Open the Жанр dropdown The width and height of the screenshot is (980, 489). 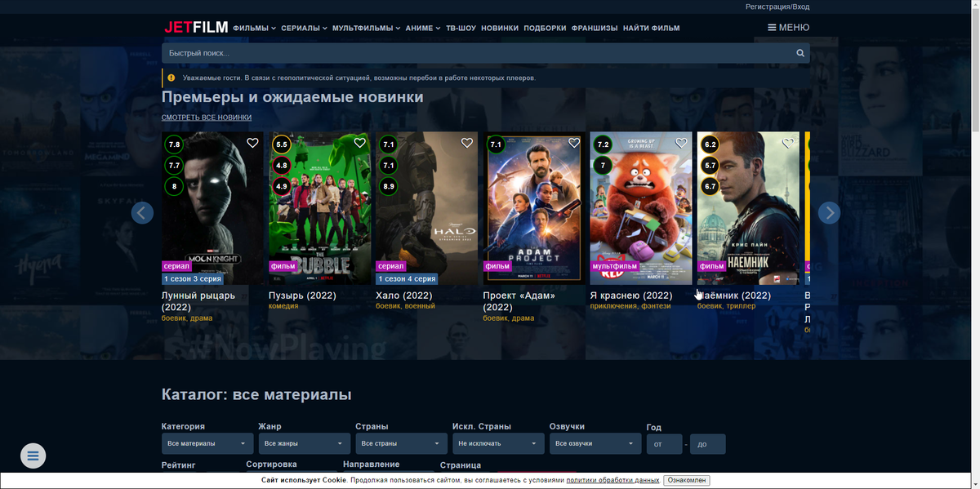305,443
